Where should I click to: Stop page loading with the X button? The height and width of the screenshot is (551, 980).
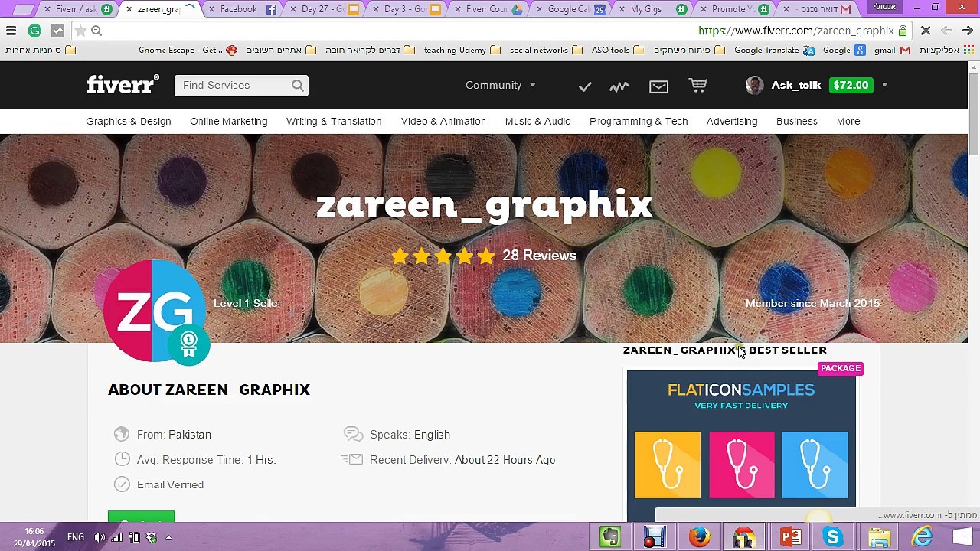pos(925,31)
